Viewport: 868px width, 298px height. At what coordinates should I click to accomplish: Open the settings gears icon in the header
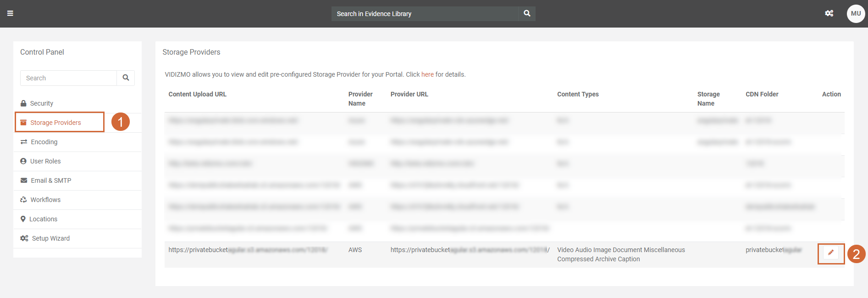pyautogui.click(x=829, y=13)
